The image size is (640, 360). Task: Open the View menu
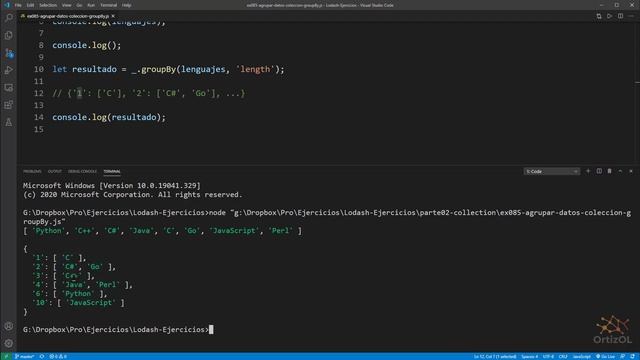point(67,5)
